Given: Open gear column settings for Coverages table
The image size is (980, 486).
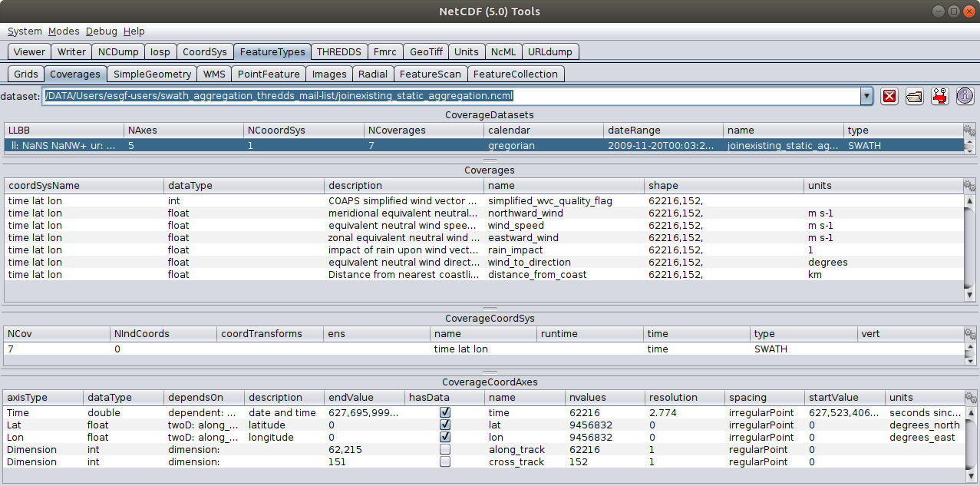Looking at the screenshot, I should (x=969, y=186).
